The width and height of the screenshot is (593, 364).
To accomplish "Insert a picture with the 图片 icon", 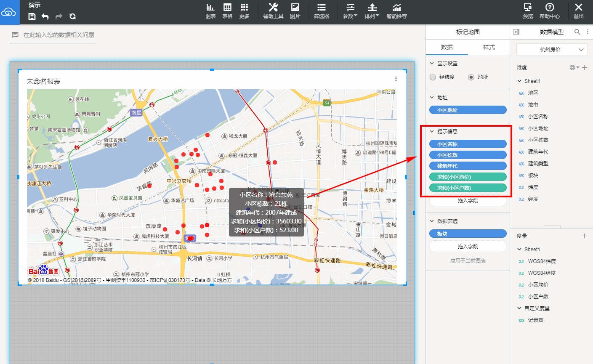I will 295,11.
